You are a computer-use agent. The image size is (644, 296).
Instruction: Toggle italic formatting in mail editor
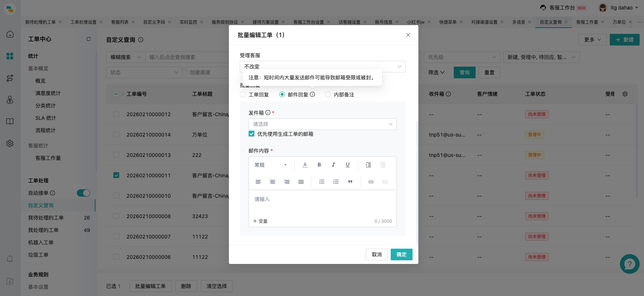click(333, 165)
